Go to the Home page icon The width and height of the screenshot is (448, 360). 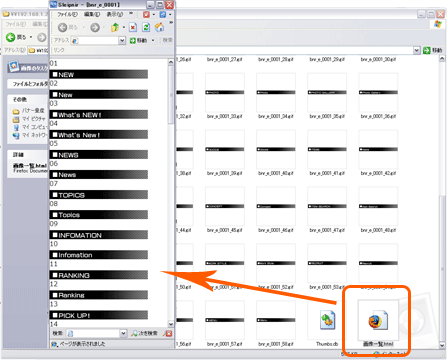[159, 27]
